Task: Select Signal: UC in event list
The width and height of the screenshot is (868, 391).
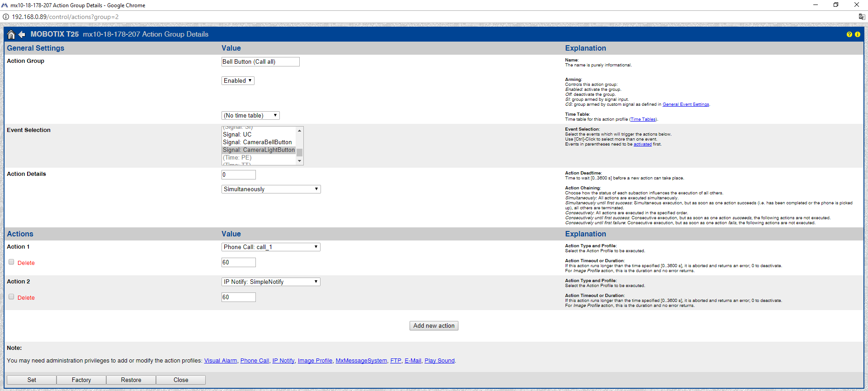Action: point(237,134)
